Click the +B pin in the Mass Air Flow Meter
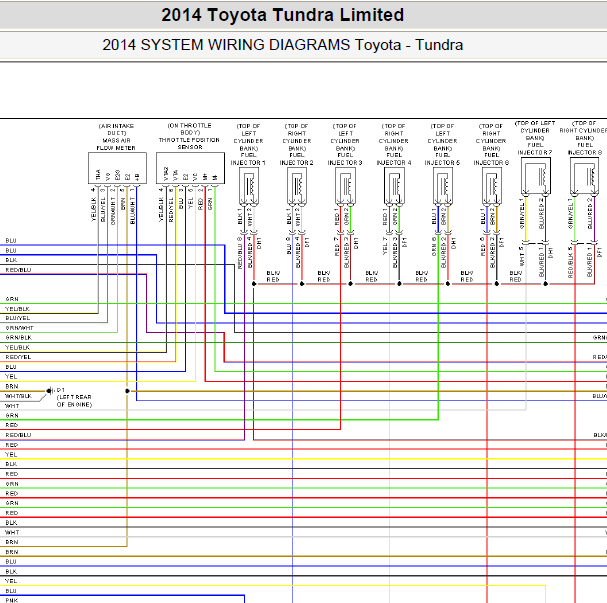 point(137,177)
